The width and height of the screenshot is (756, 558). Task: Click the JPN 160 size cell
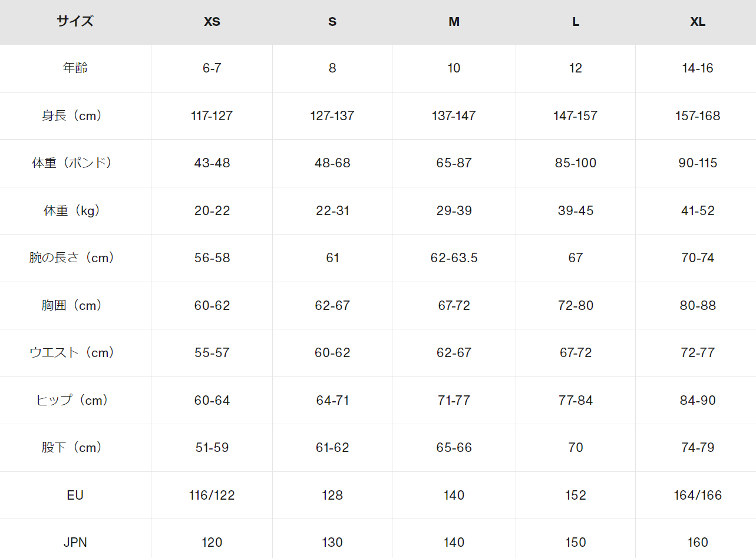click(698, 542)
